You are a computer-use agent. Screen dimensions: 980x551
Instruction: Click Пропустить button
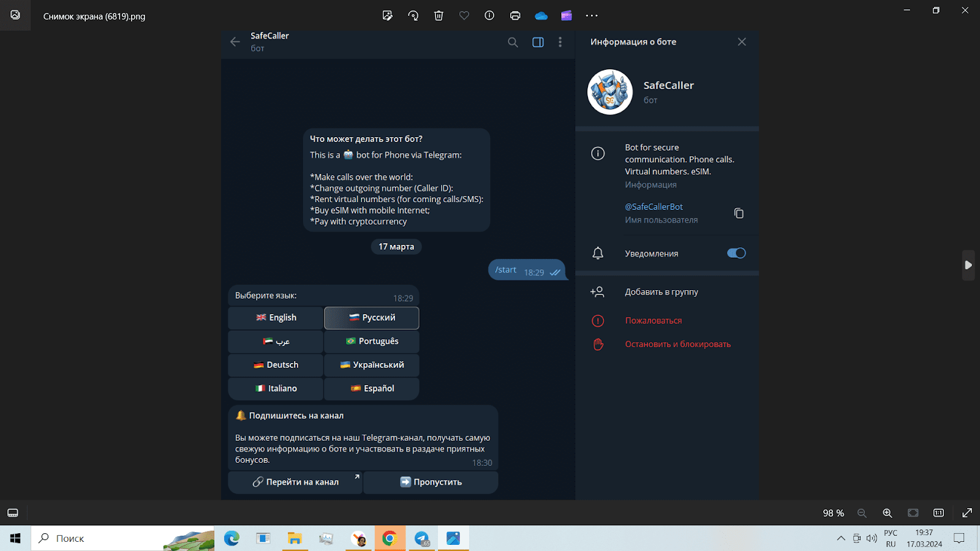pyautogui.click(x=431, y=482)
